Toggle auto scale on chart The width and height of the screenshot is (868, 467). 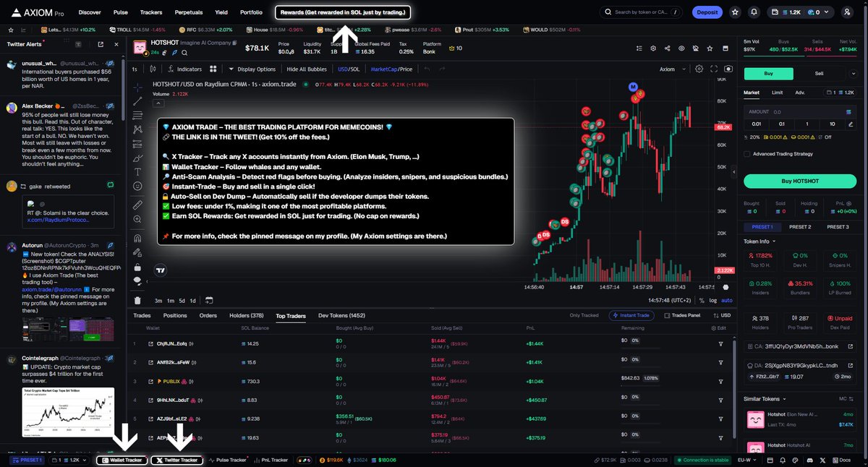[727, 301]
